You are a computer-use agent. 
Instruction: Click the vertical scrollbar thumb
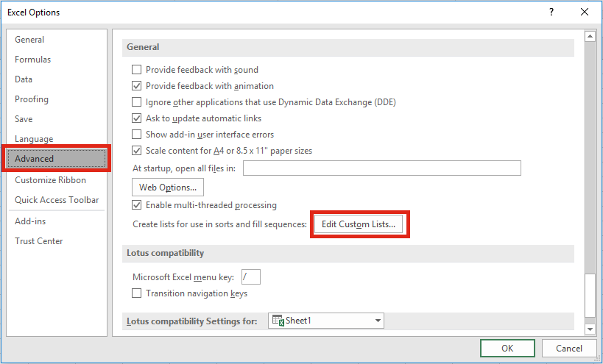pos(590,296)
